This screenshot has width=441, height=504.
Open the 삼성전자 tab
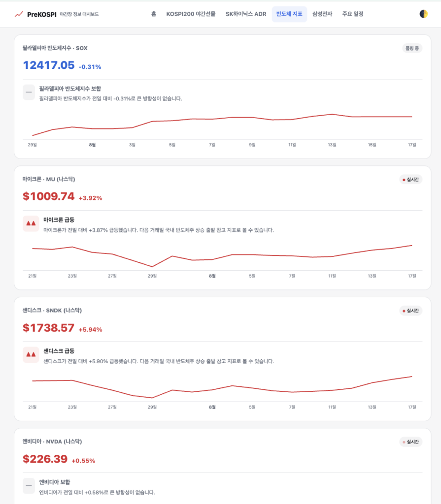click(x=322, y=14)
